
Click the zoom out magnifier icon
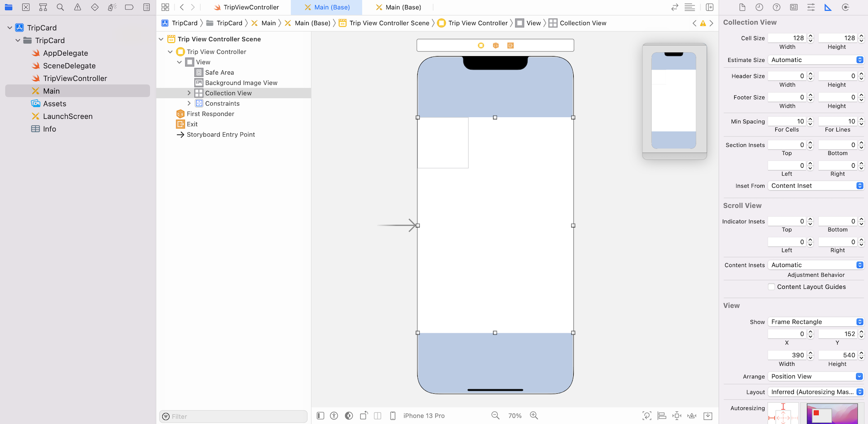495,415
